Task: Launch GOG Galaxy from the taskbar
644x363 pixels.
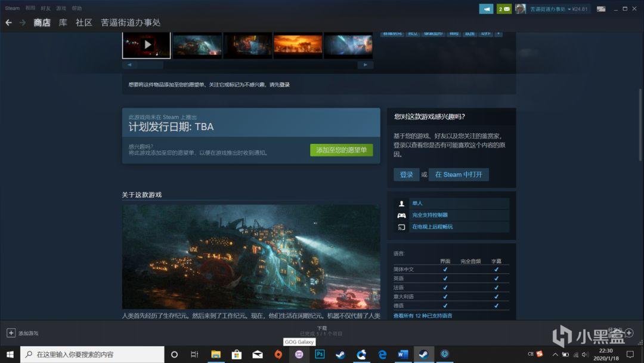Action: pos(299,355)
